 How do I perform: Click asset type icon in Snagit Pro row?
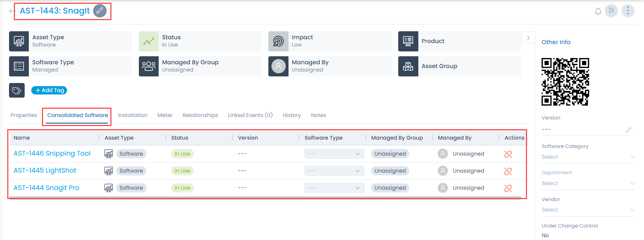[x=109, y=188]
